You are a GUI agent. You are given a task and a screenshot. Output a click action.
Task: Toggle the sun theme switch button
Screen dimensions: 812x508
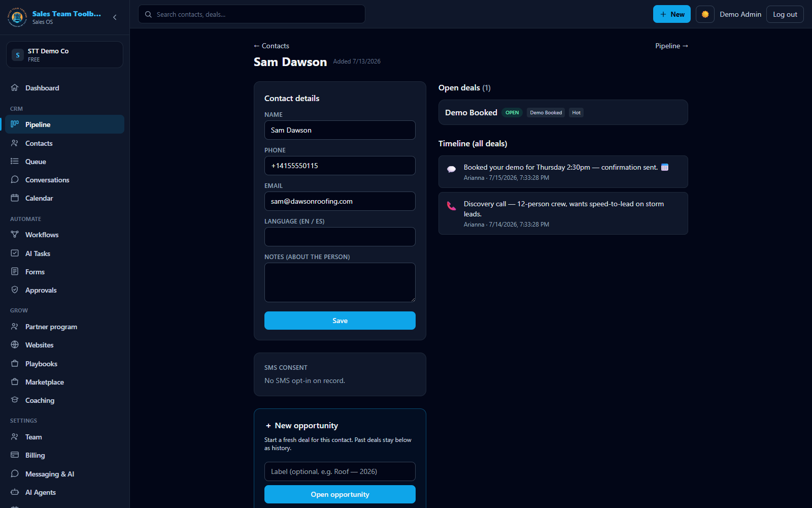click(705, 14)
